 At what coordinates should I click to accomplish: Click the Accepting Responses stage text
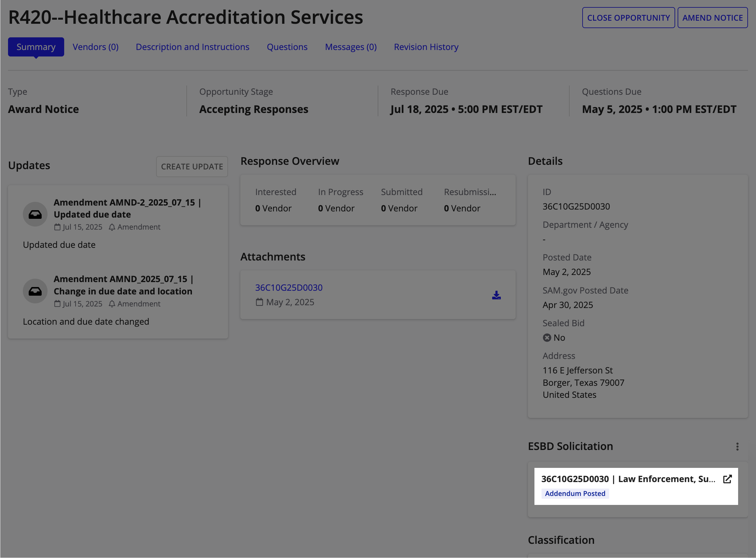coord(254,109)
